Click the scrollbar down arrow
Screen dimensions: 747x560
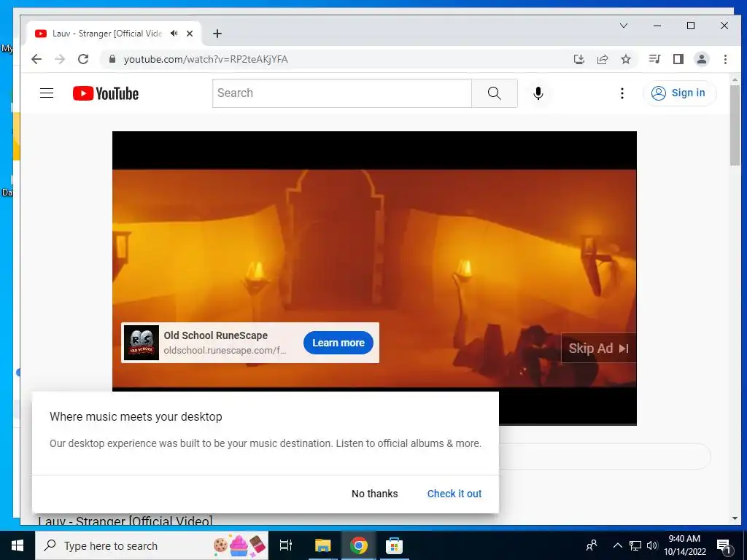click(735, 518)
